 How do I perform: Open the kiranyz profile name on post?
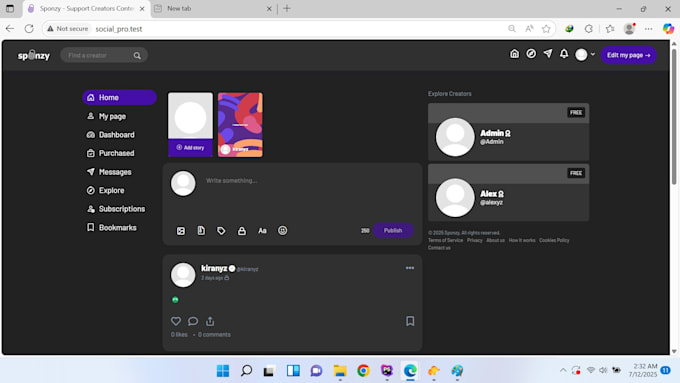click(x=214, y=268)
